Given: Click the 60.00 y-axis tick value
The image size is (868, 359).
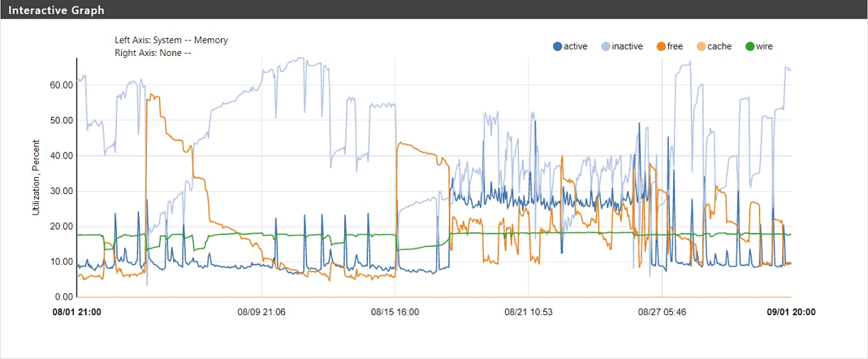Looking at the screenshot, I should [60, 84].
